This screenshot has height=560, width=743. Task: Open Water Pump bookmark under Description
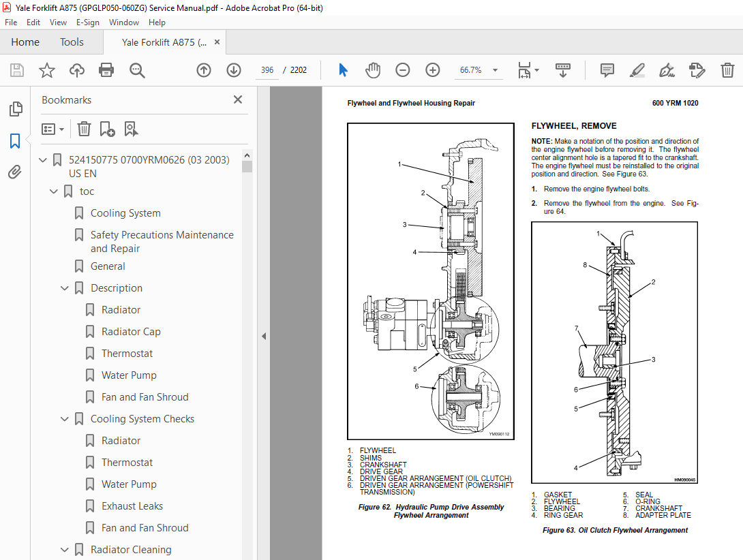[129, 375]
